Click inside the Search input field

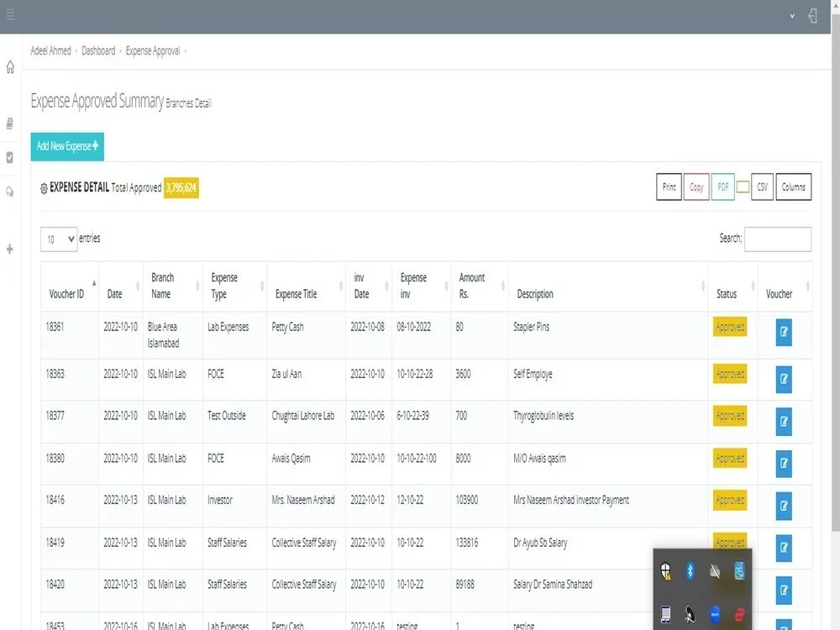click(778, 239)
